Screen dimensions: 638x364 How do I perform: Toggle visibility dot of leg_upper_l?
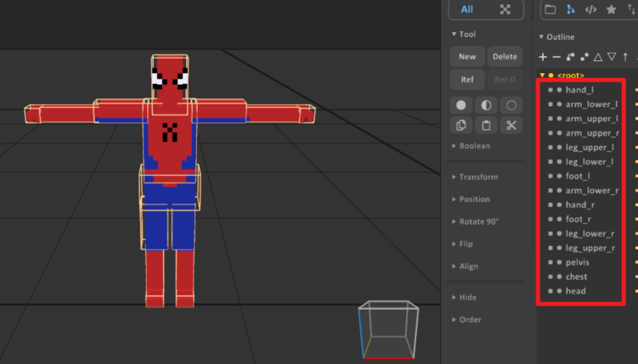tap(560, 148)
